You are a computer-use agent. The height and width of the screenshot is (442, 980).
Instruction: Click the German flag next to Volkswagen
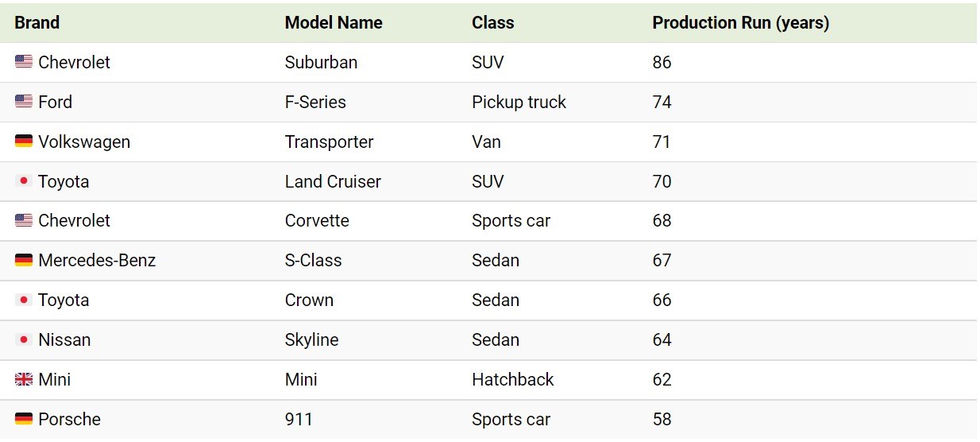point(24,142)
